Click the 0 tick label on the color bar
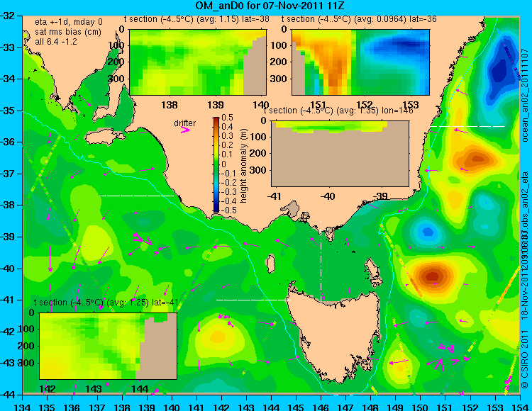This screenshot has height=411, width=532. (x=223, y=164)
